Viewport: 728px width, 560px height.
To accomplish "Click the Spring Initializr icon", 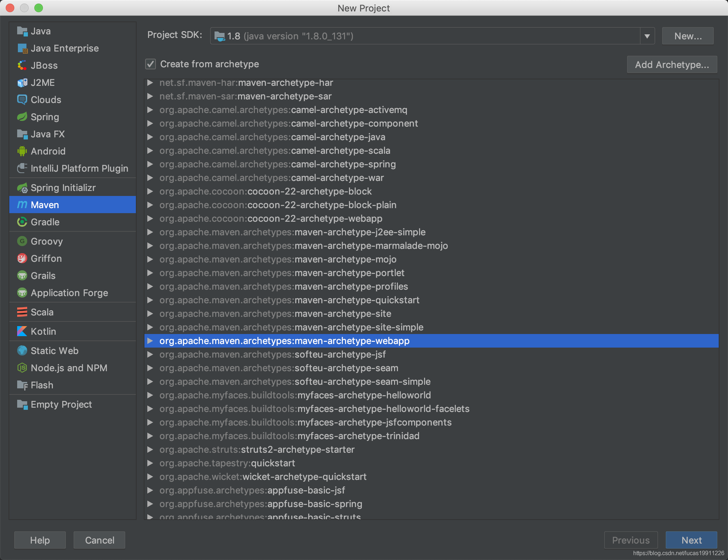I will pos(22,188).
